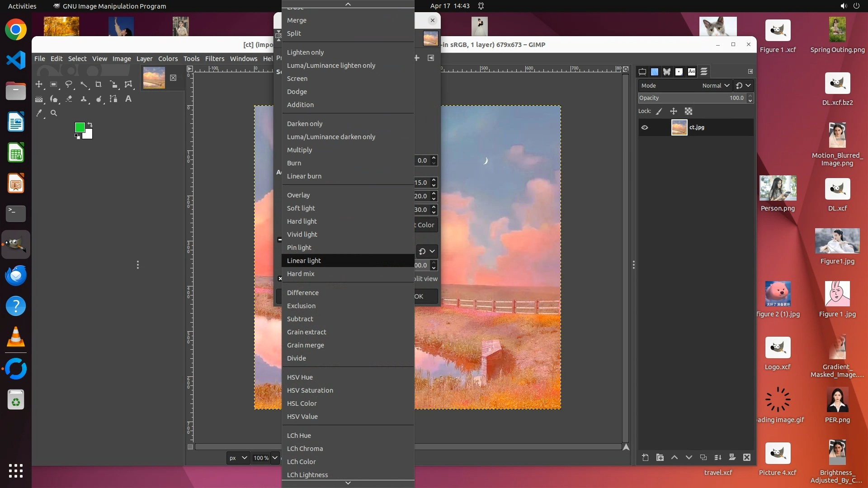The width and height of the screenshot is (868, 488).
Task: Toggle lock pixels brush icon
Action: point(659,111)
